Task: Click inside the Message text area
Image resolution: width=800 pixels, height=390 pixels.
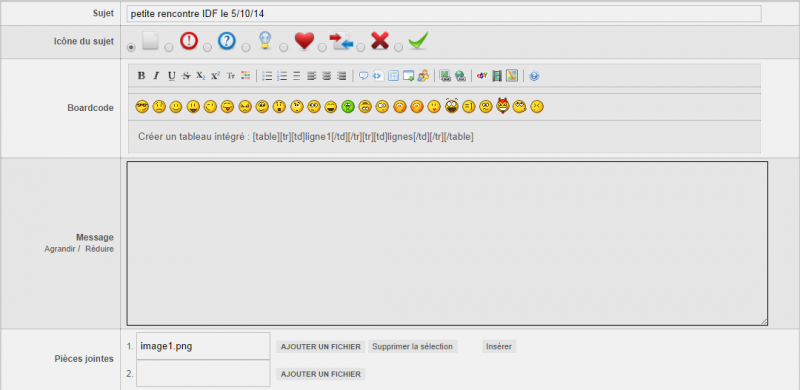Action: [447, 243]
